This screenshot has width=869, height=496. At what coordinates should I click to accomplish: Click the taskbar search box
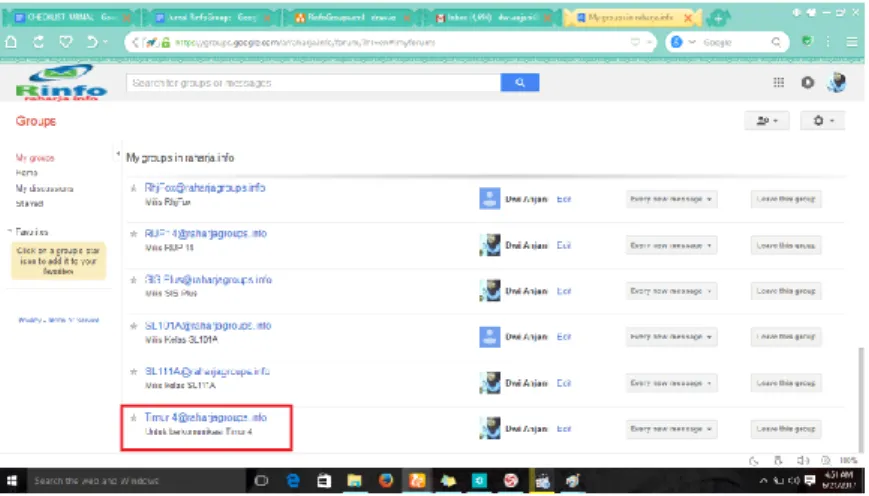pyautogui.click(x=135, y=480)
